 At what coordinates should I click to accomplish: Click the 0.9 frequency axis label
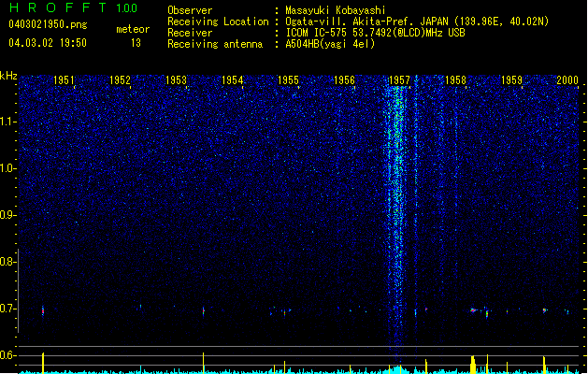pyautogui.click(x=7, y=215)
